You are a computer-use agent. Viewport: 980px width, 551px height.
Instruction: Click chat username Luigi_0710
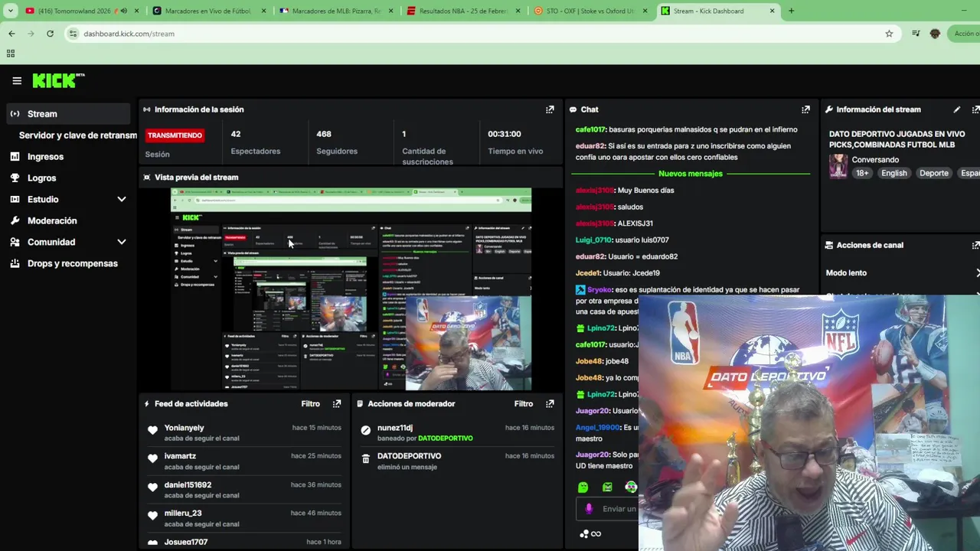pyautogui.click(x=593, y=240)
